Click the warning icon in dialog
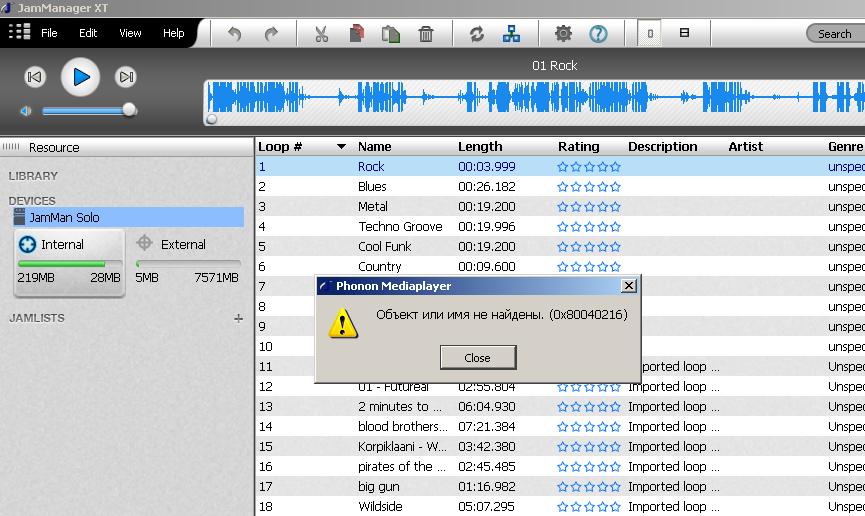Viewport: 865px width, 516px height. (343, 323)
